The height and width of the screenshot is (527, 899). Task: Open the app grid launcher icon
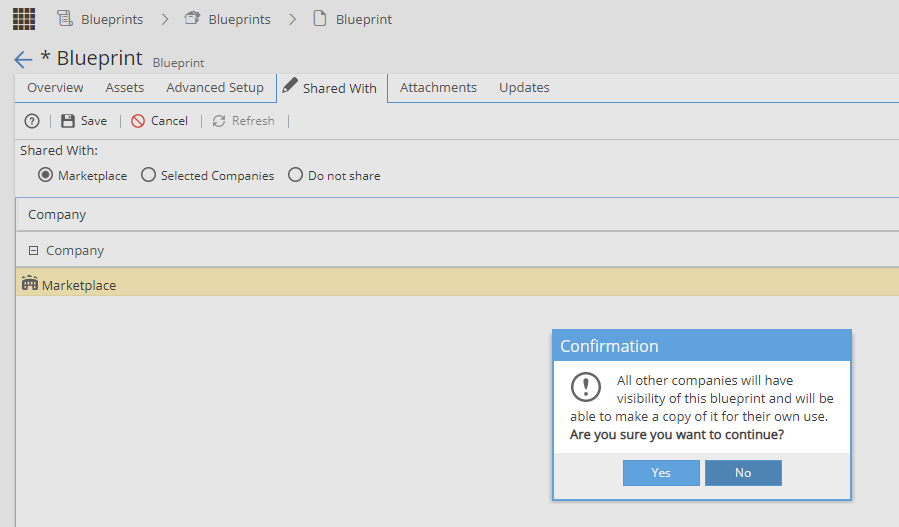tap(24, 19)
